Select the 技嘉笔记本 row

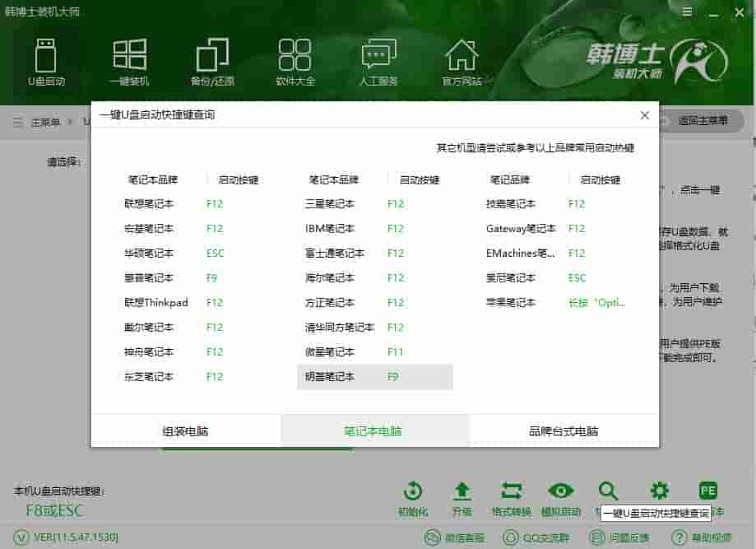click(556, 203)
